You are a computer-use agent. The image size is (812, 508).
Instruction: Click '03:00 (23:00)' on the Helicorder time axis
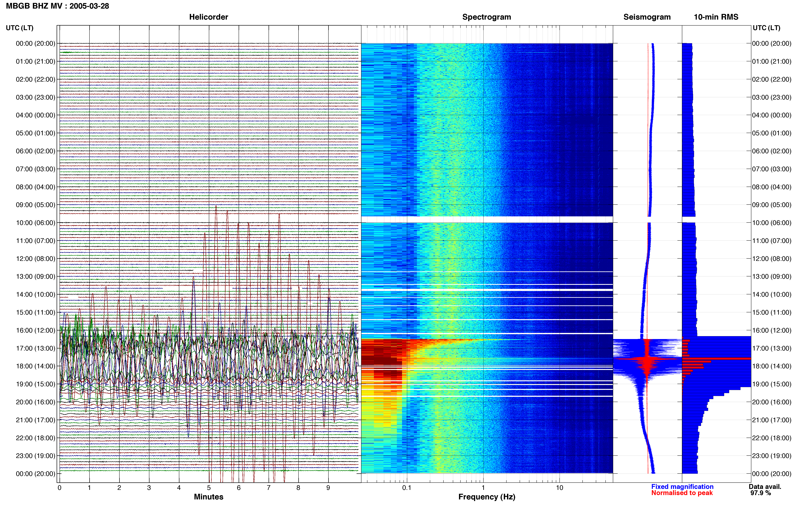click(x=36, y=97)
